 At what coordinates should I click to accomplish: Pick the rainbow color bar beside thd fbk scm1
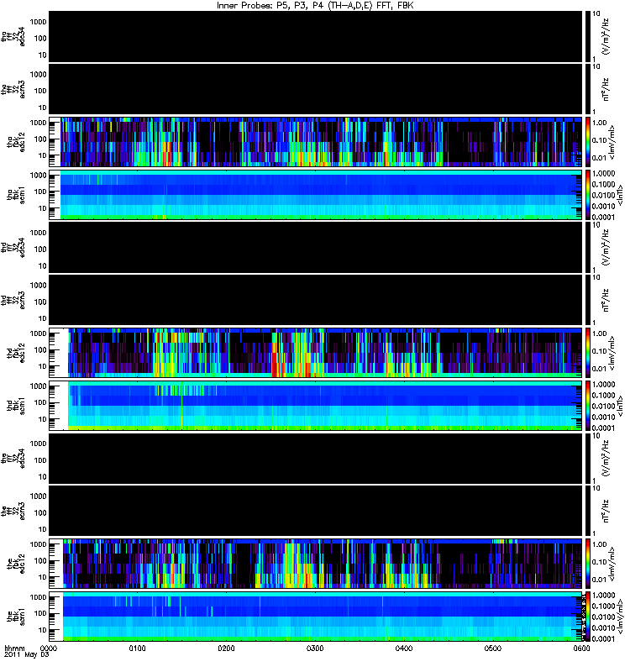tap(588, 406)
